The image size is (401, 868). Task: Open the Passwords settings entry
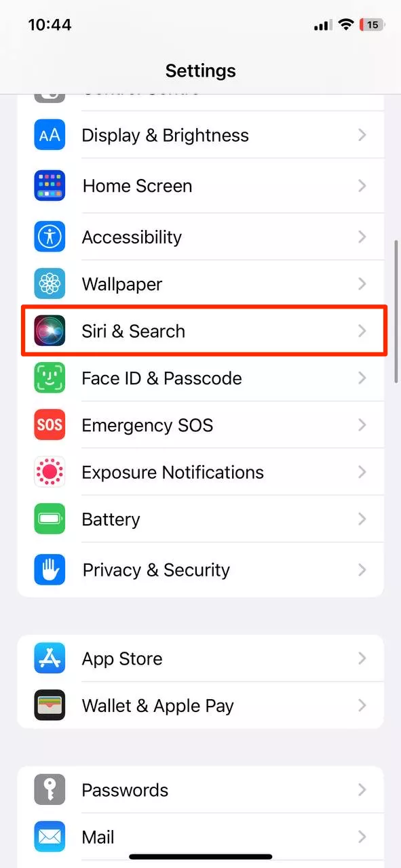click(200, 790)
